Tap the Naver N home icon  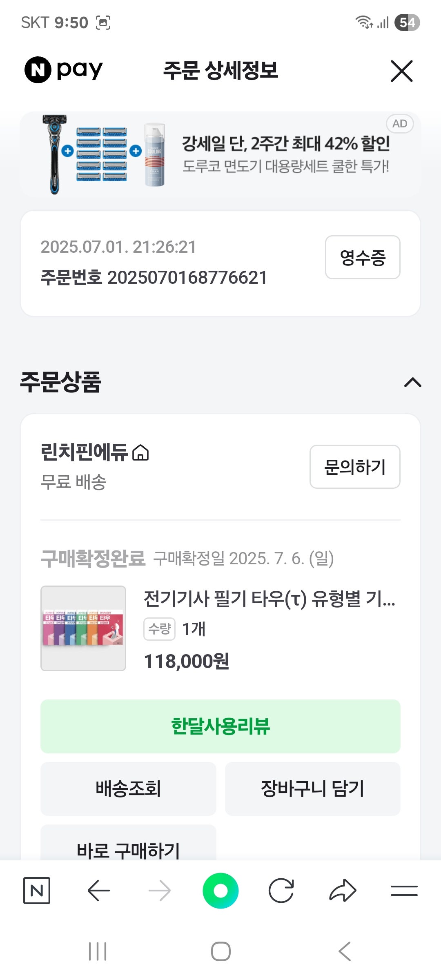point(37,890)
